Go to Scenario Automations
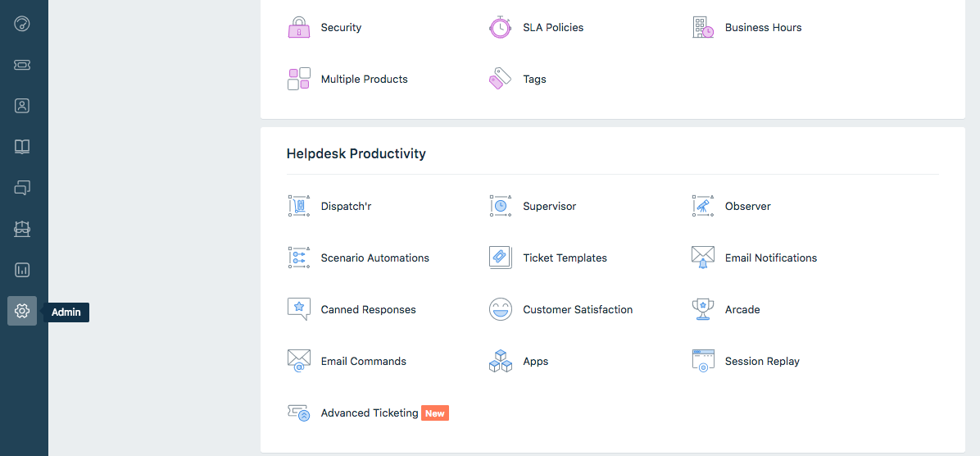 (x=374, y=258)
